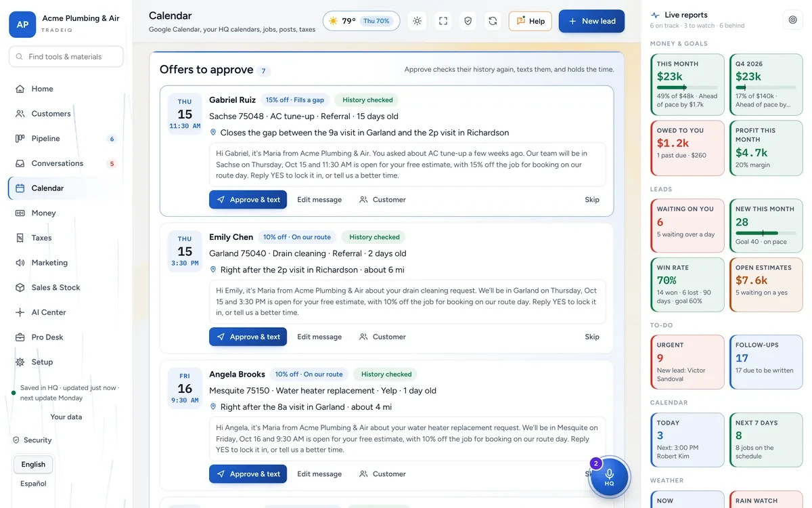The height and width of the screenshot is (508, 812).
Task: Approve & text Gabriel Ruiz offer
Action: point(248,200)
